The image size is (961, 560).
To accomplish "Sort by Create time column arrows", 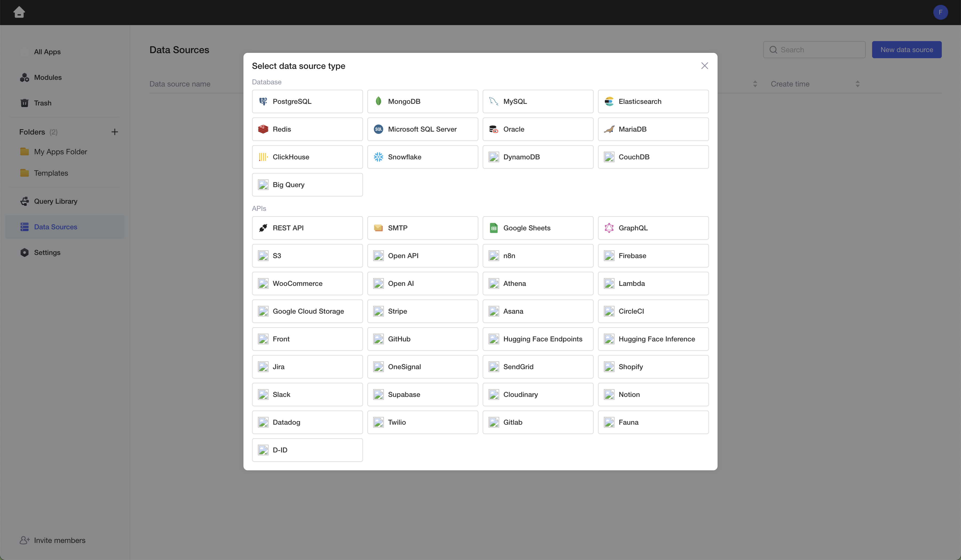I will point(857,84).
